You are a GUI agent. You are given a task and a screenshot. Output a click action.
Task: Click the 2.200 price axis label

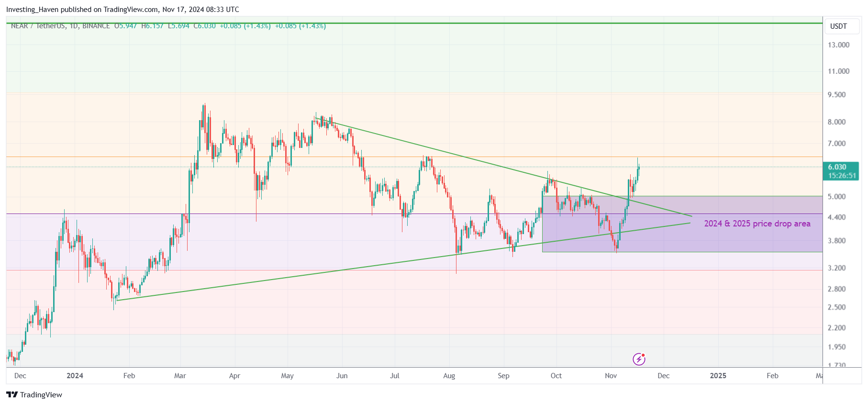click(837, 328)
